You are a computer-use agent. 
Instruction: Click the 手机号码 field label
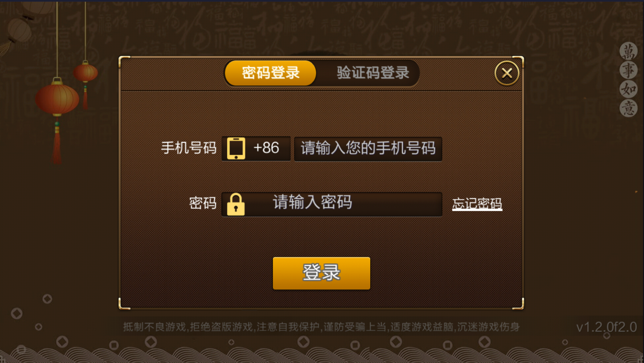[x=189, y=148]
